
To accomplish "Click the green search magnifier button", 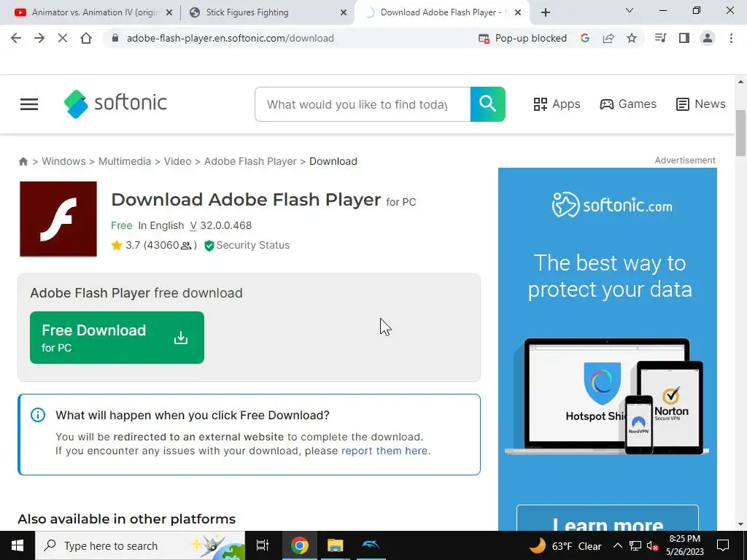I will [488, 104].
